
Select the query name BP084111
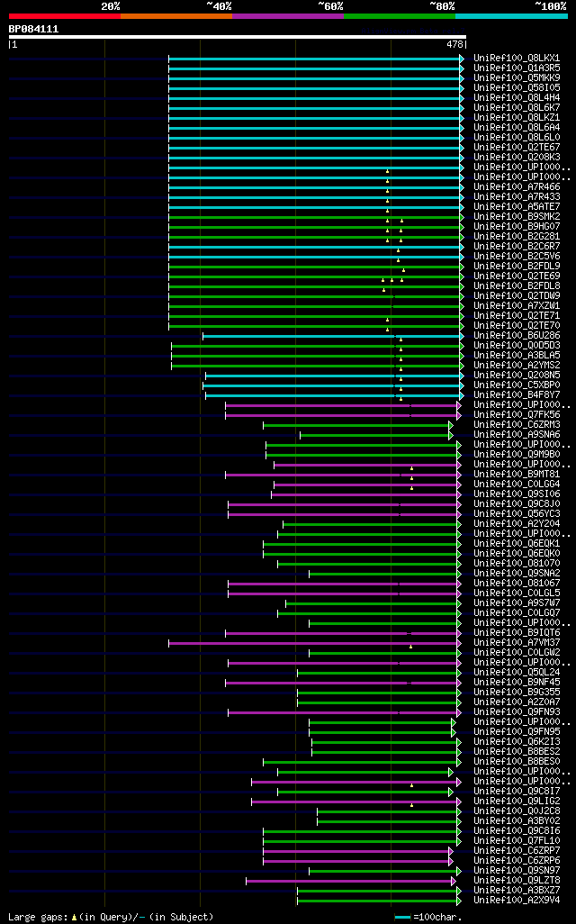tap(33, 29)
